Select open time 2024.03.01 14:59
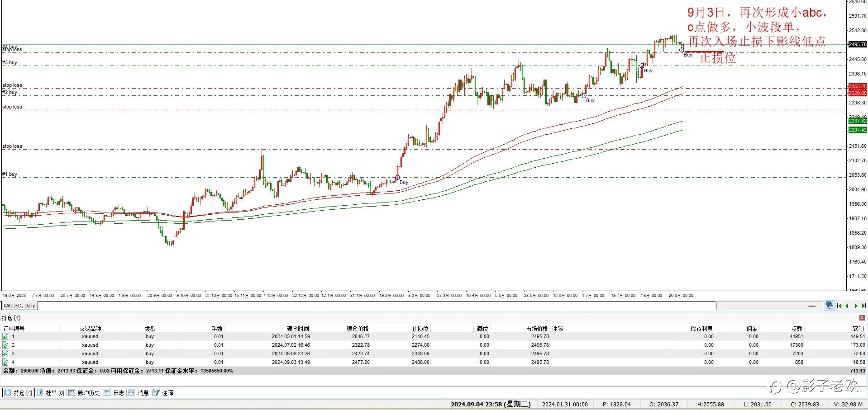Screen dimensions: 868x410 (x=291, y=336)
